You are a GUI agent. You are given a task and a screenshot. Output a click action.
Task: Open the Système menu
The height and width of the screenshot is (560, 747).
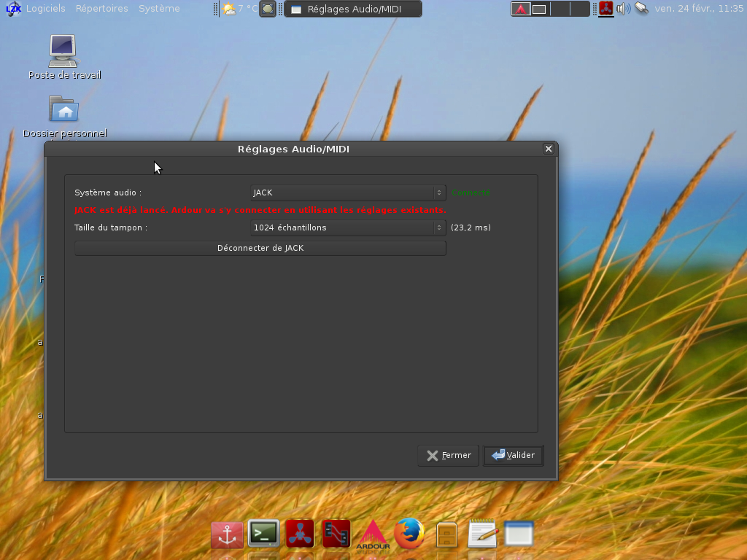(159, 9)
